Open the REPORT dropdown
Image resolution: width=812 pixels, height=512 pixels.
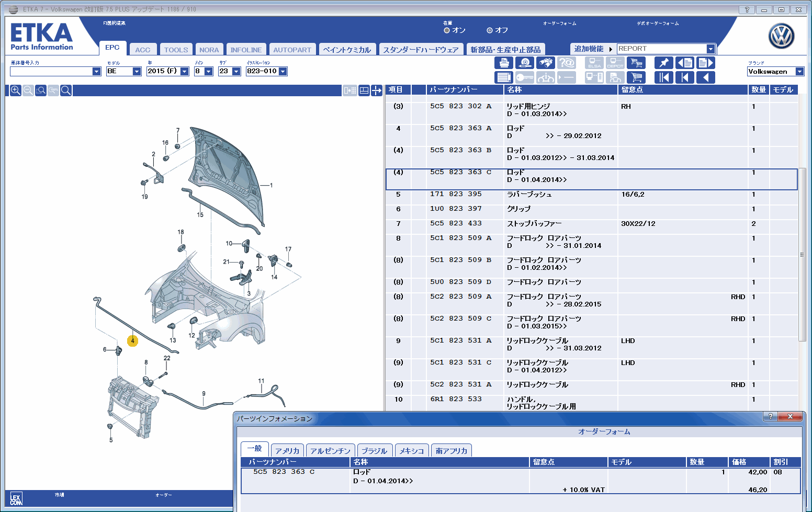click(x=710, y=49)
